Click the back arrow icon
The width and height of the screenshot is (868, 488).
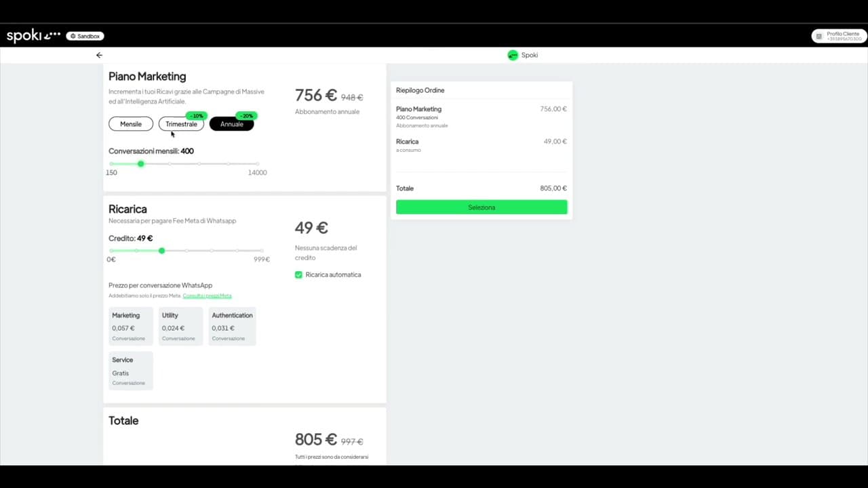pyautogui.click(x=99, y=55)
